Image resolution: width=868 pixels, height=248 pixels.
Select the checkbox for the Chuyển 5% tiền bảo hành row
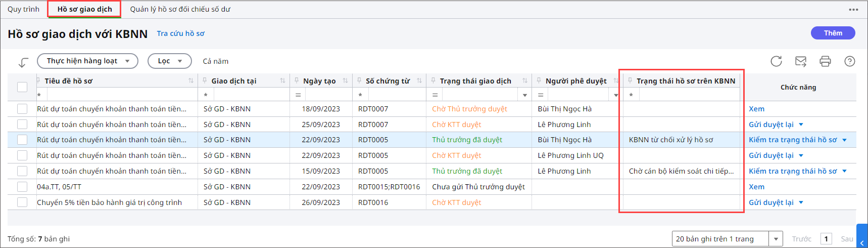tap(22, 202)
